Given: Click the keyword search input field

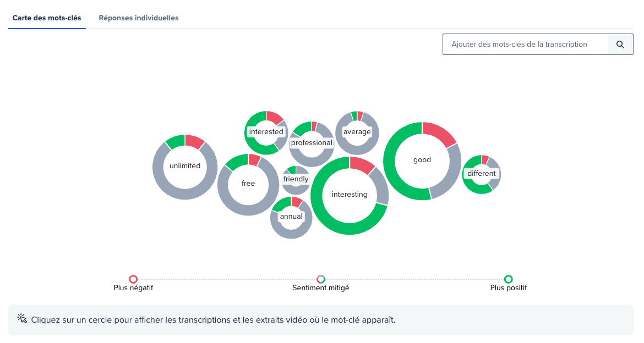Looking at the screenshot, I should (525, 45).
